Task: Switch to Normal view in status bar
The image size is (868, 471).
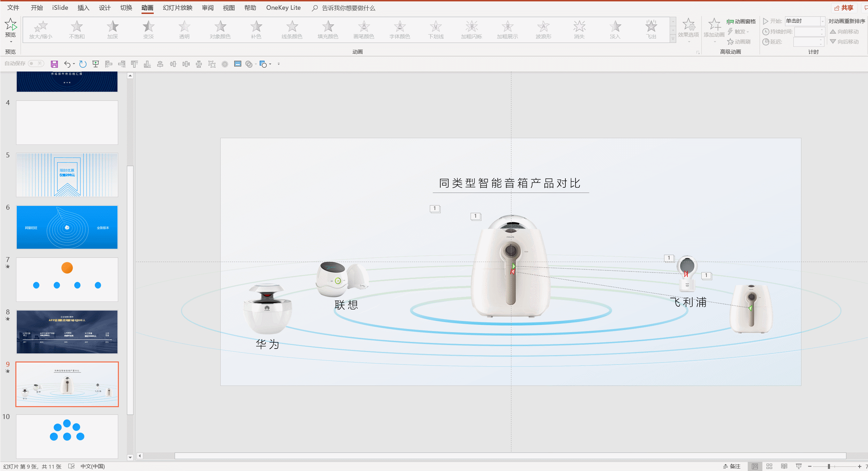Action: (x=755, y=466)
